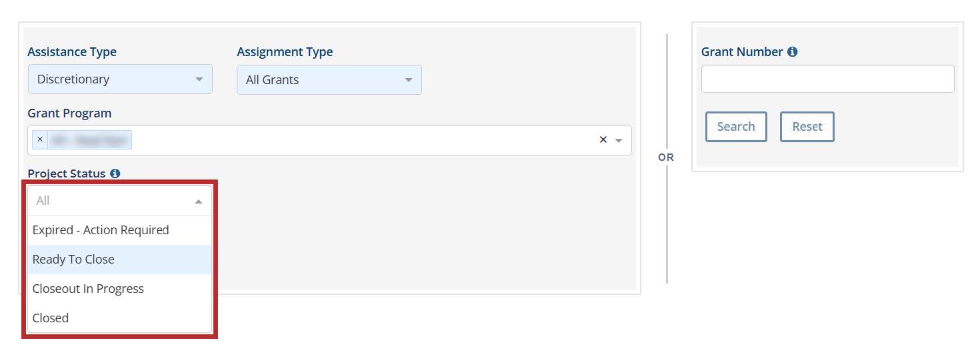Click the Assignment Type dropdown arrow
The height and width of the screenshot is (349, 980).
click(x=409, y=80)
